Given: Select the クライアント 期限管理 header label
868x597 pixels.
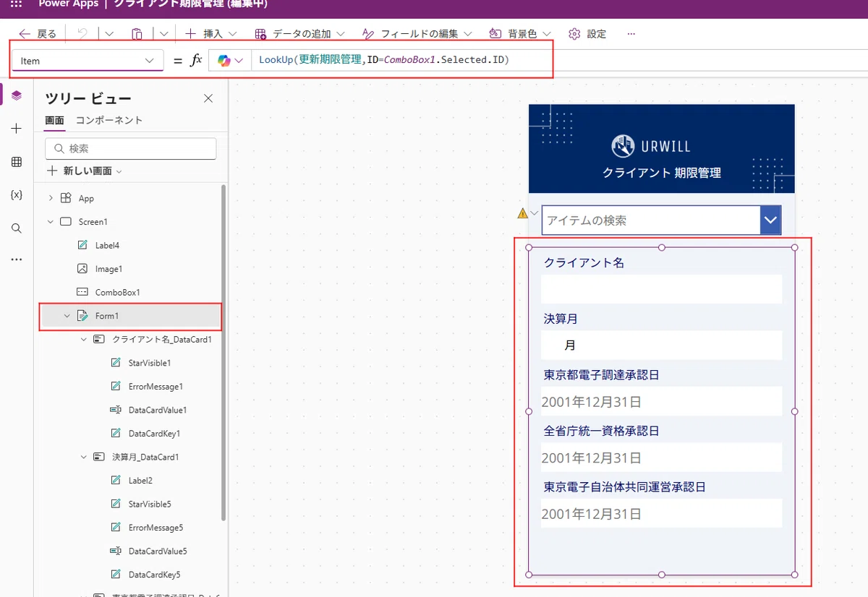Looking at the screenshot, I should pos(661,173).
